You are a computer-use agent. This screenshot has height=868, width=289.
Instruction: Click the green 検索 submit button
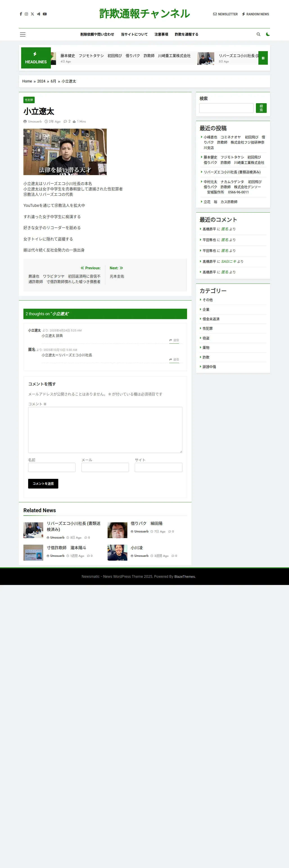(261, 108)
